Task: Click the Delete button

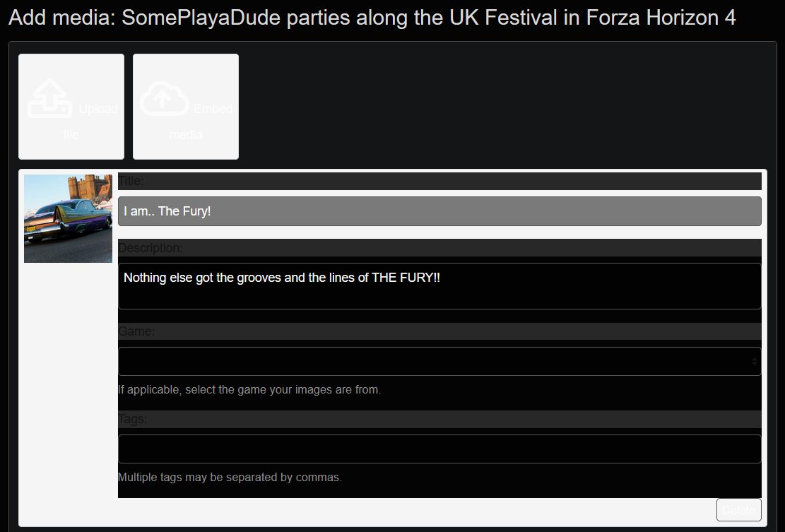Action: [739, 510]
